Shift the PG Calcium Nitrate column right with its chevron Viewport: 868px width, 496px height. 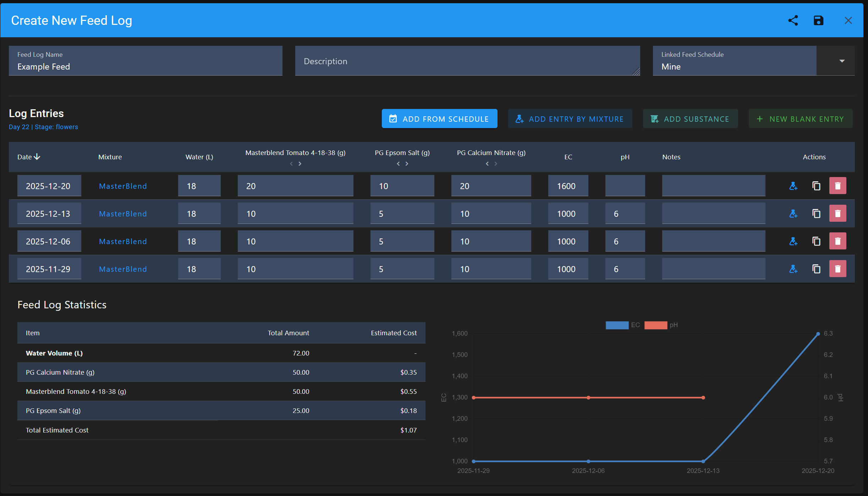[496, 164]
